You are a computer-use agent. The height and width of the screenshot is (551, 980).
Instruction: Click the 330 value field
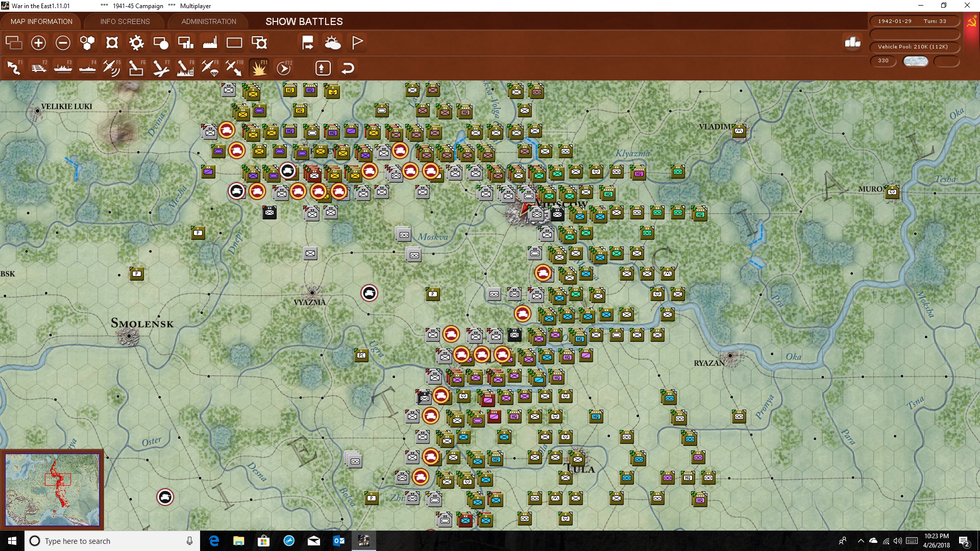click(x=883, y=61)
